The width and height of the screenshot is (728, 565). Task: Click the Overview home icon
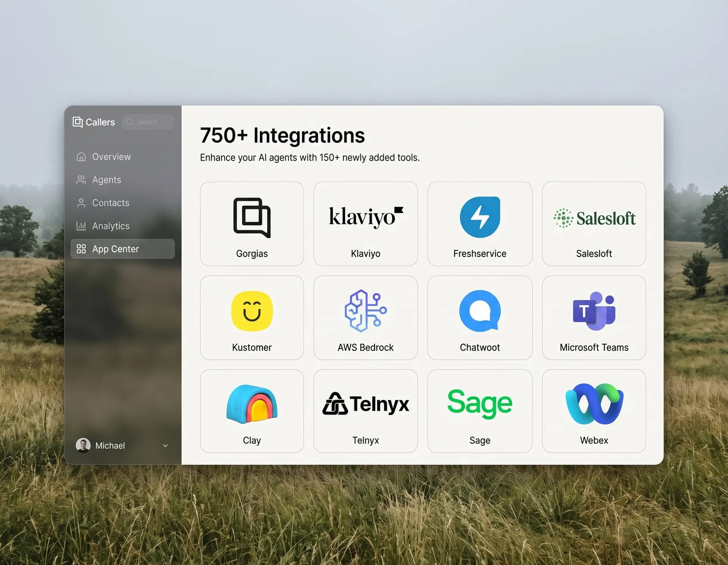tap(81, 157)
